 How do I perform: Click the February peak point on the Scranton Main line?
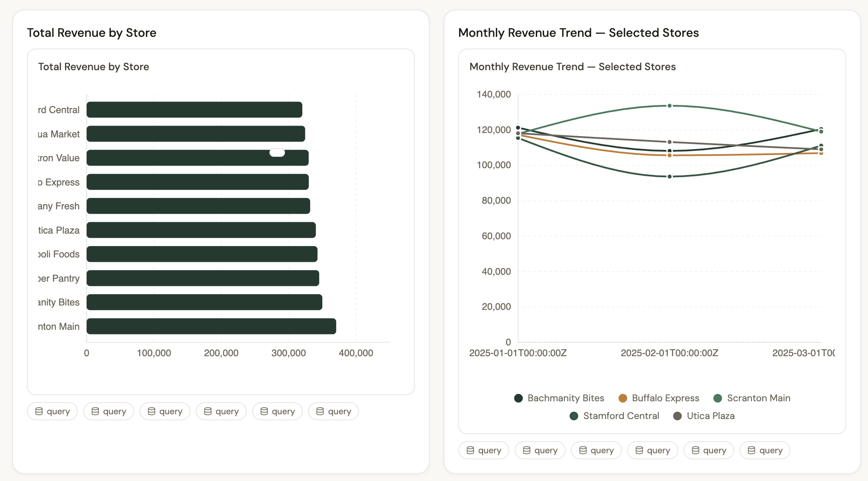pos(669,105)
